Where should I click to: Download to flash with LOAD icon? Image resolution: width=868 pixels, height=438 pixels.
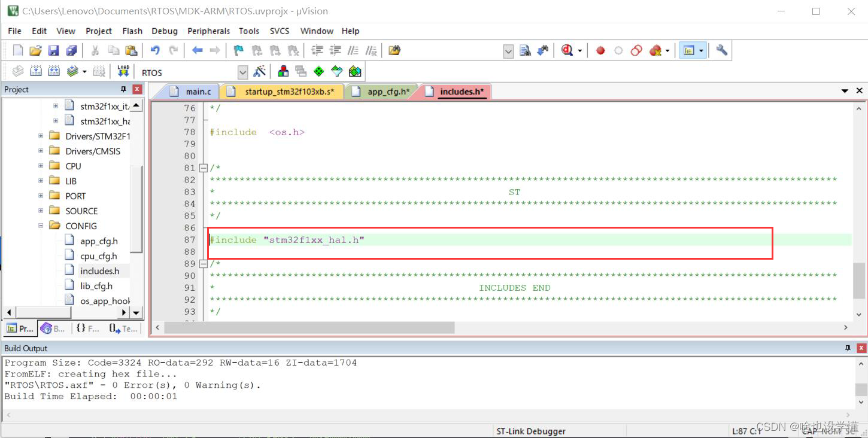(123, 71)
